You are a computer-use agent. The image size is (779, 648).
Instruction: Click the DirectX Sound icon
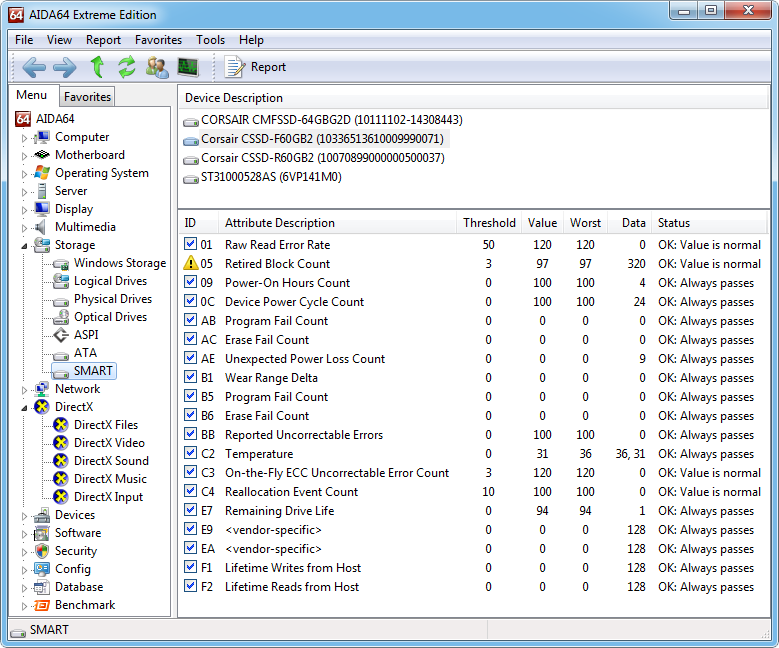[x=61, y=461]
